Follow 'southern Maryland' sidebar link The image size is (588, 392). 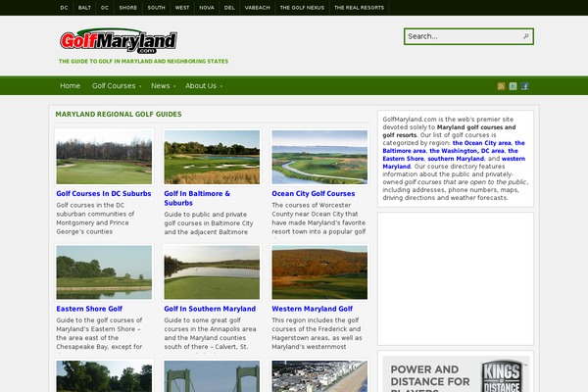coord(456,159)
